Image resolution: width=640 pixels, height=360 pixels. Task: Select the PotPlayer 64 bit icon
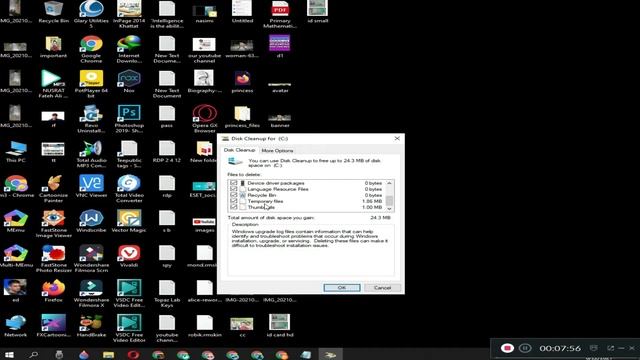[x=91, y=84]
